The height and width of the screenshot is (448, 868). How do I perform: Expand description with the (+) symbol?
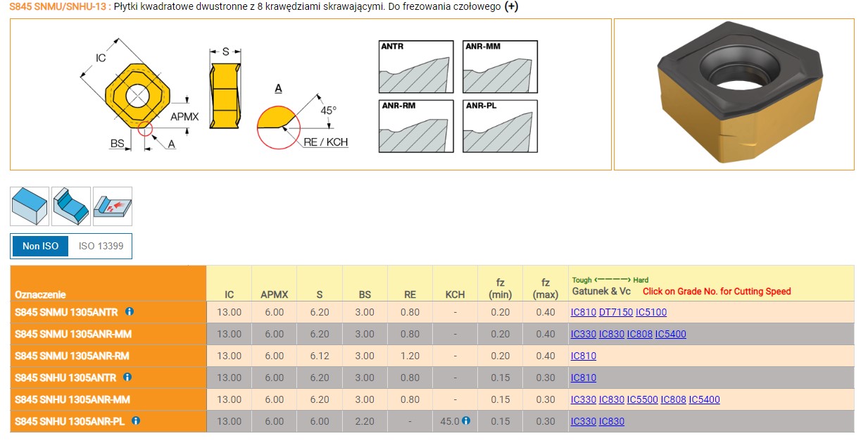tap(512, 7)
